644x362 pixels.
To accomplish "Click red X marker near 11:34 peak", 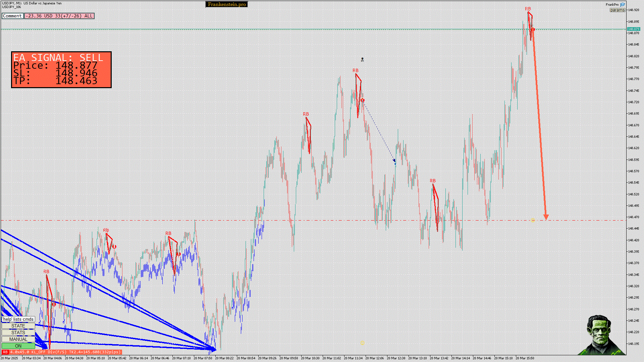I will (362, 100).
